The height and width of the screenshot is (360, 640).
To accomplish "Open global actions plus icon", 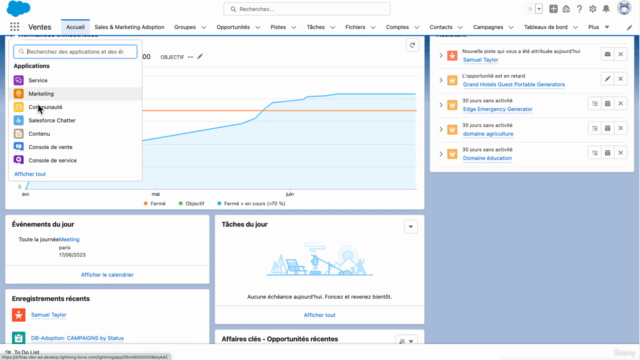I will 553,9.
